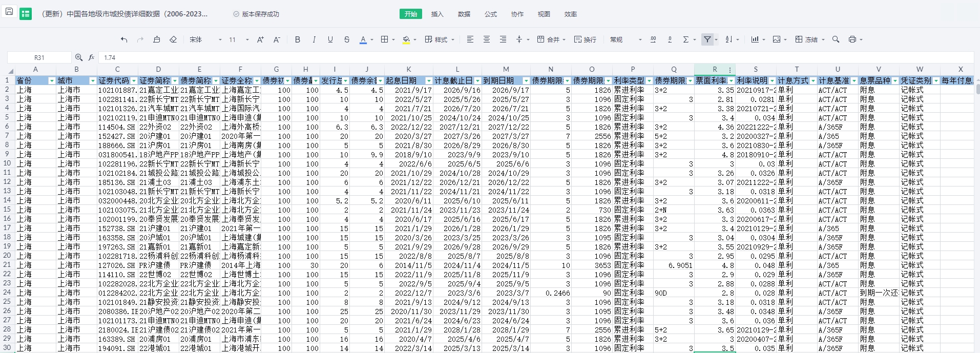
Task: Click the vertical scrollbar thumb
Action: 977,89
